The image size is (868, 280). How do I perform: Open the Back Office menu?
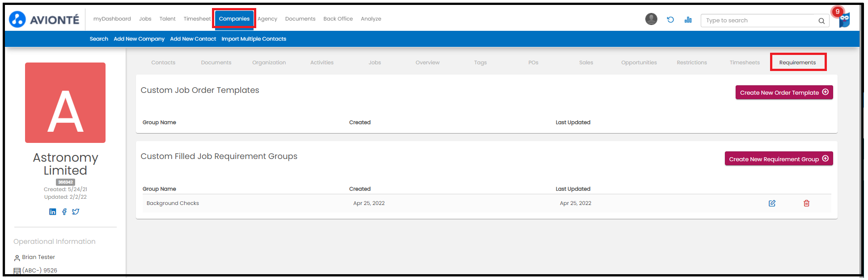[x=338, y=19]
